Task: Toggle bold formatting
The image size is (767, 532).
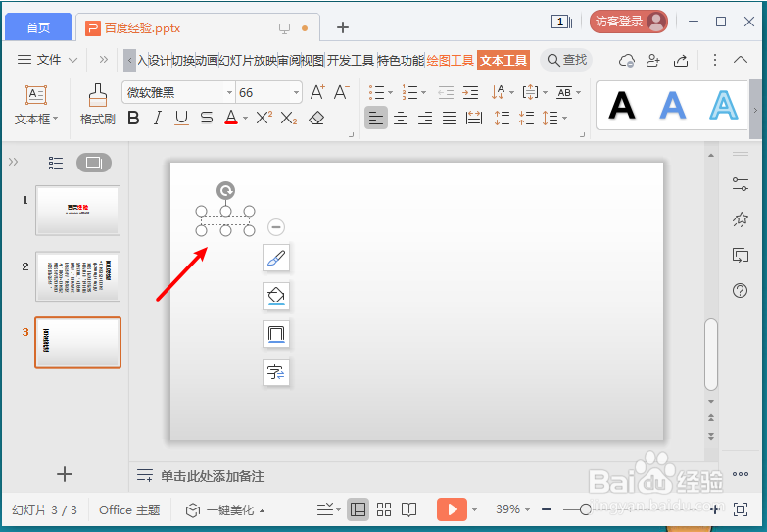Action: click(x=133, y=118)
